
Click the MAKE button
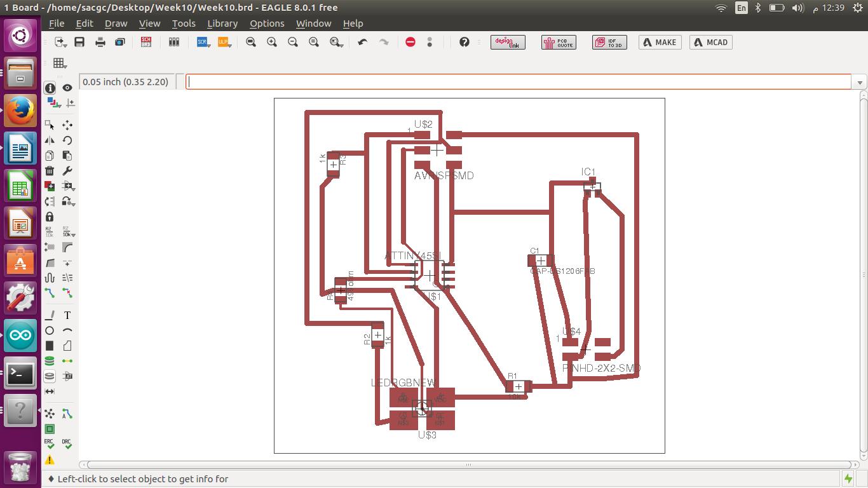pyautogui.click(x=660, y=42)
